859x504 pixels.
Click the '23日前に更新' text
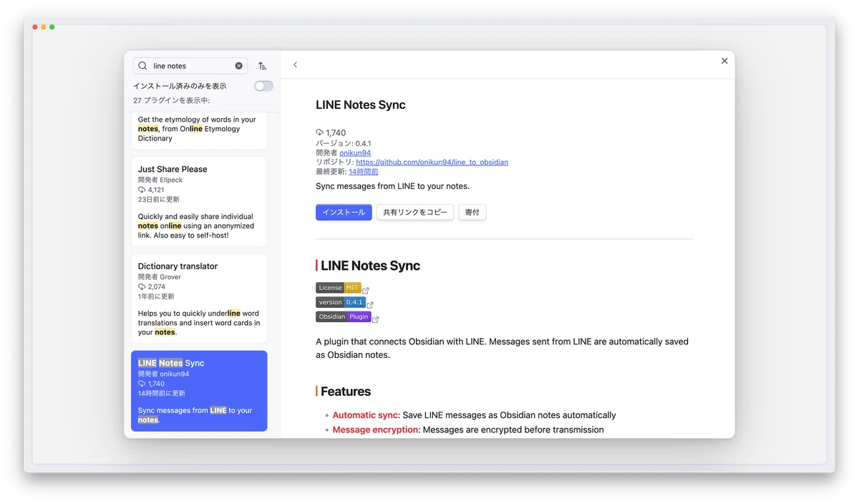tap(159, 200)
